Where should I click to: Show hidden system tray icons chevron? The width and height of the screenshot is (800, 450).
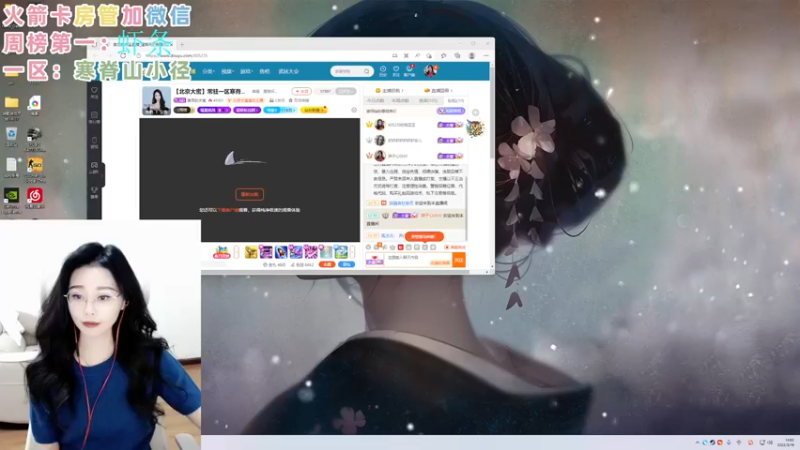click(x=697, y=442)
